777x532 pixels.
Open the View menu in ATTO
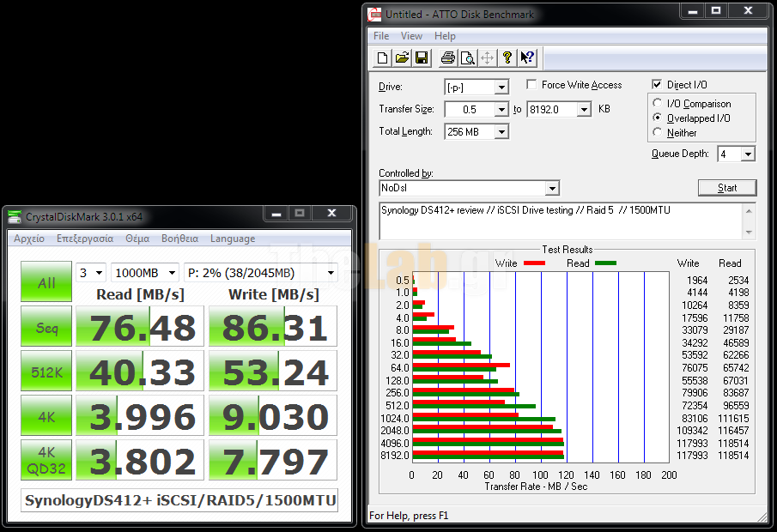tap(411, 36)
